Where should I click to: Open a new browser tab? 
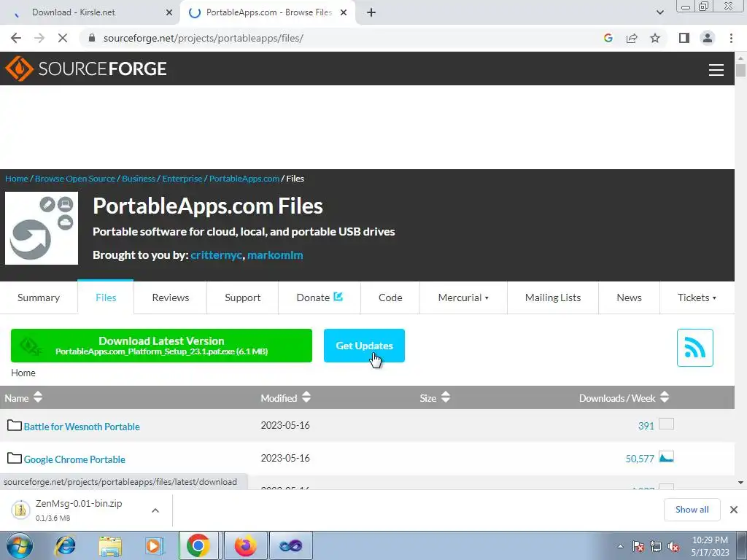371,12
